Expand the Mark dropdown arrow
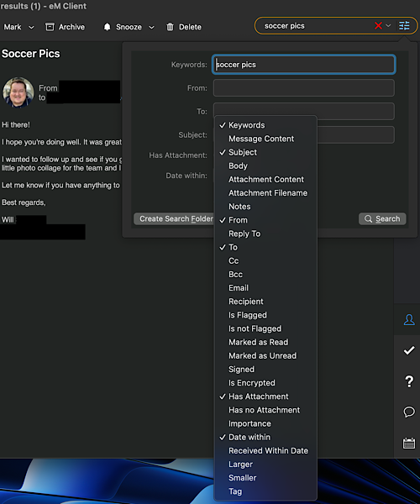Viewport: 420px width, 504px height. coord(31,28)
